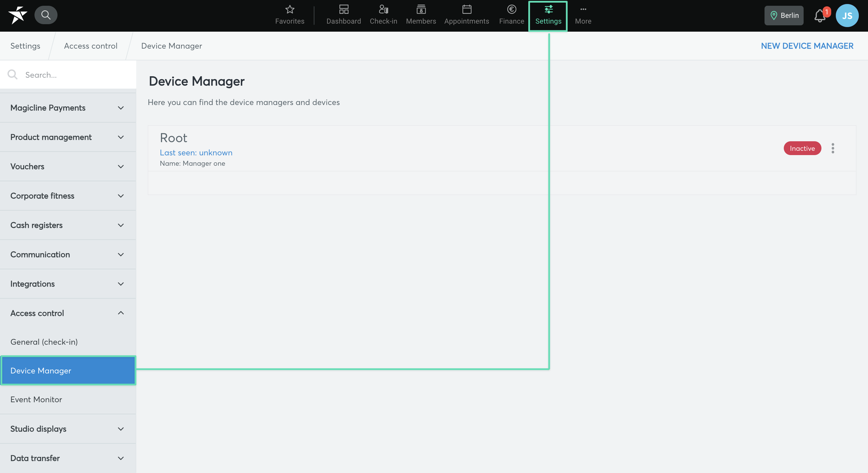Screen dimensions: 868x473
Task: Expand Studio displays section
Action: click(68, 429)
